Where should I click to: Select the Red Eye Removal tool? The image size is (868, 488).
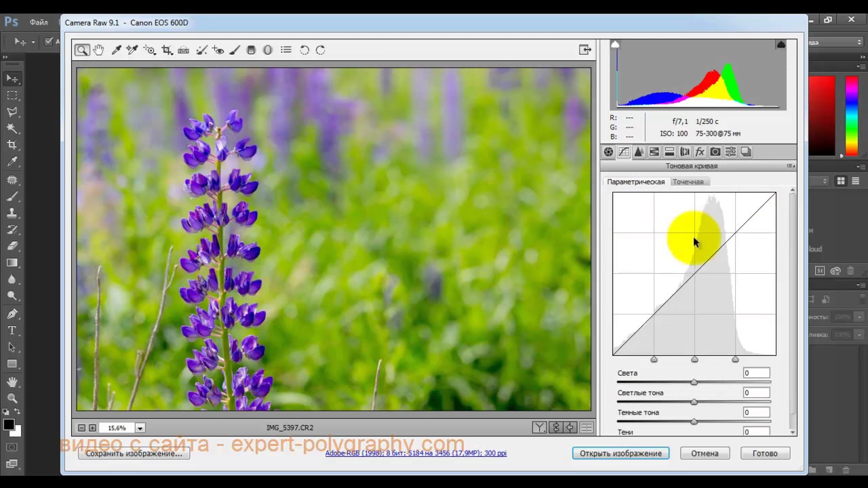(218, 49)
